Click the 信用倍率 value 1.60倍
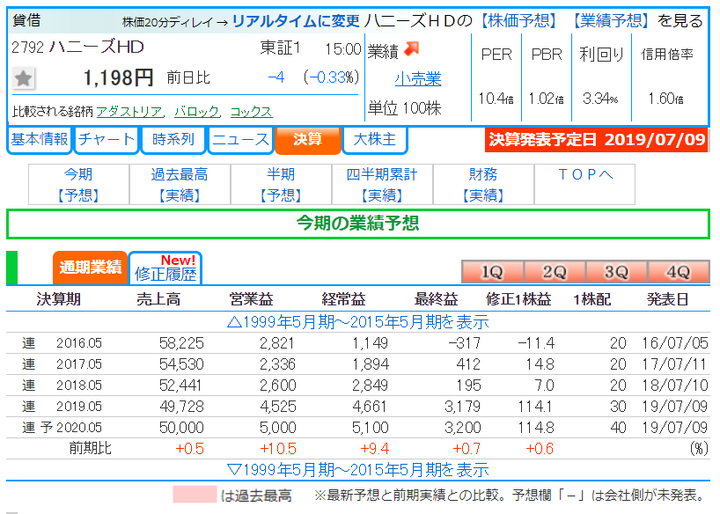Image resolution: width=720 pixels, height=514 pixels. tap(666, 98)
